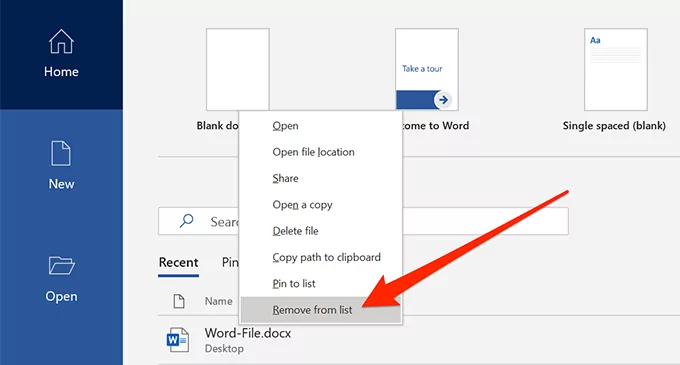
Task: Click the arrow button on the Take a tour template
Action: (443, 100)
